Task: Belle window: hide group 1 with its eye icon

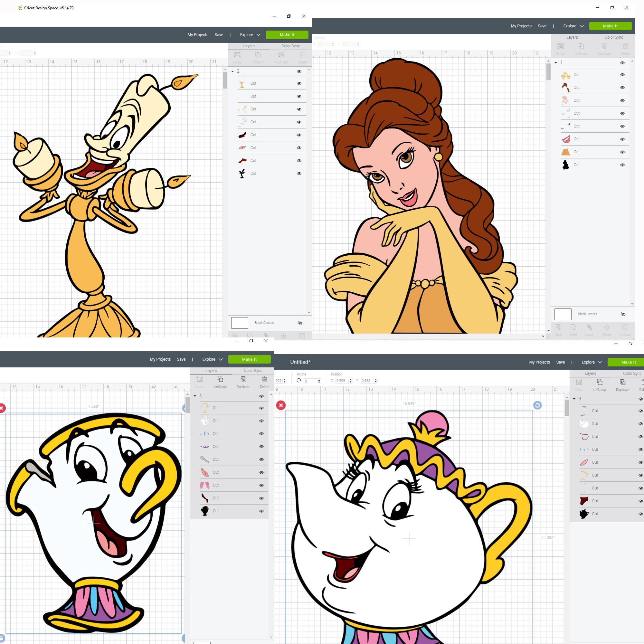Action: (622, 63)
